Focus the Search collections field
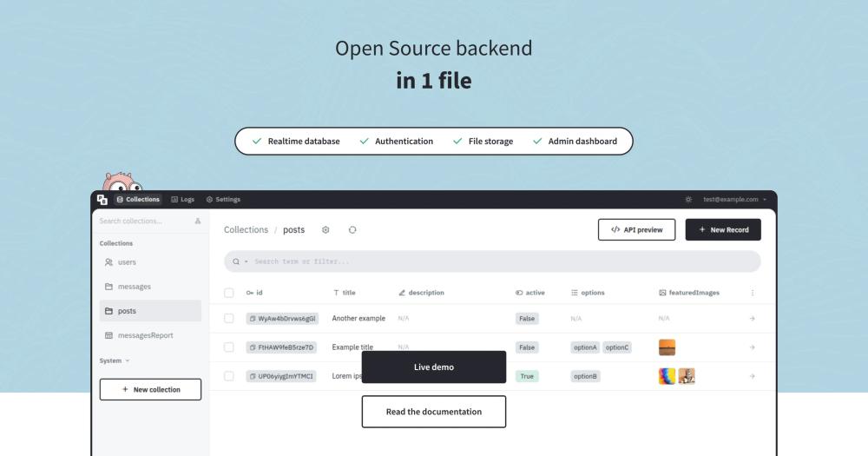This screenshot has height=456, width=868. tap(144, 221)
